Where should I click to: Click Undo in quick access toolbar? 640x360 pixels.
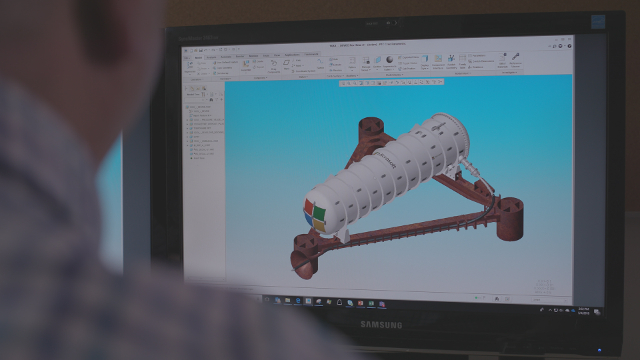point(206,50)
